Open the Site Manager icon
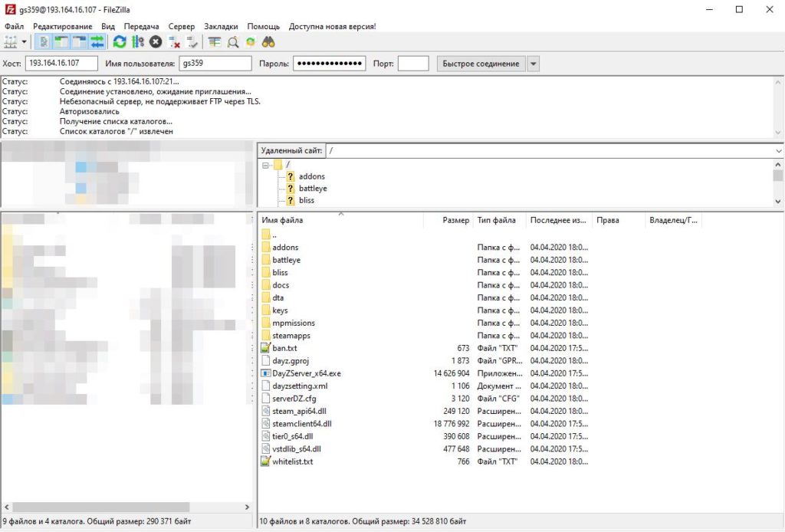The width and height of the screenshot is (785, 532). 10,41
